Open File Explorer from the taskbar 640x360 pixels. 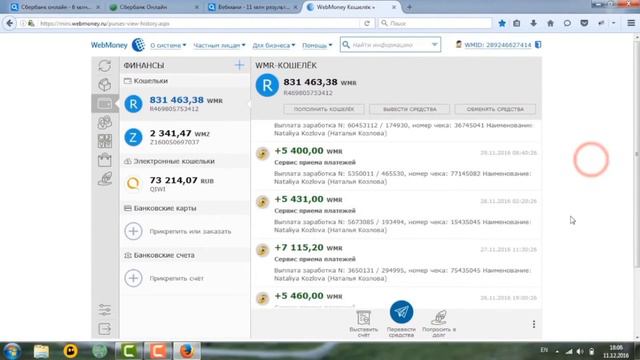[41, 351]
